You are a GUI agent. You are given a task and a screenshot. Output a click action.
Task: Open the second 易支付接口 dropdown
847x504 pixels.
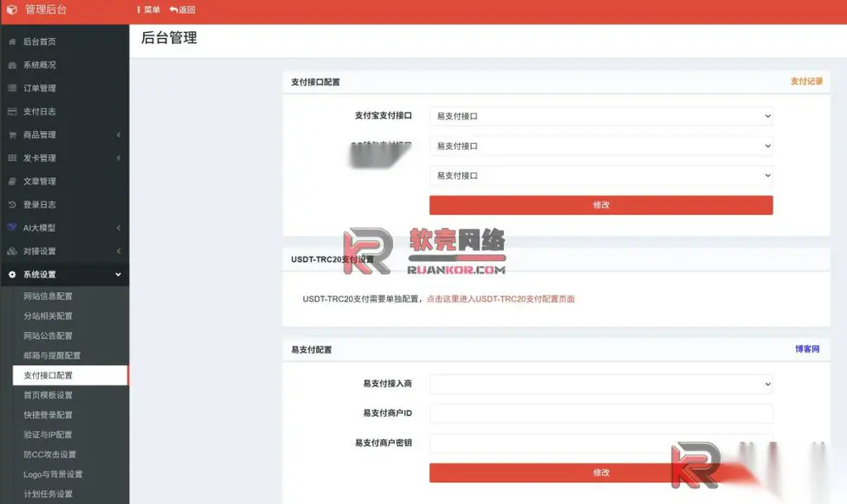click(601, 146)
